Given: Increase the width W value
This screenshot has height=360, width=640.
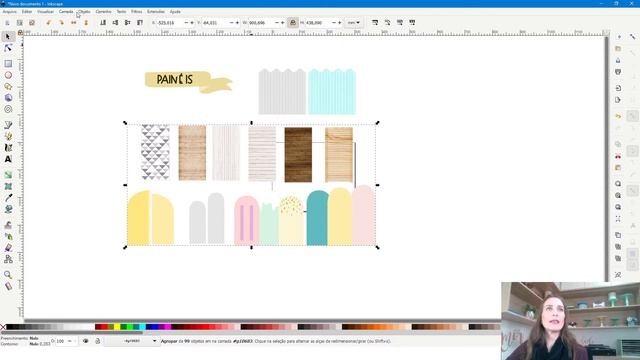Looking at the screenshot, I should (282, 23).
